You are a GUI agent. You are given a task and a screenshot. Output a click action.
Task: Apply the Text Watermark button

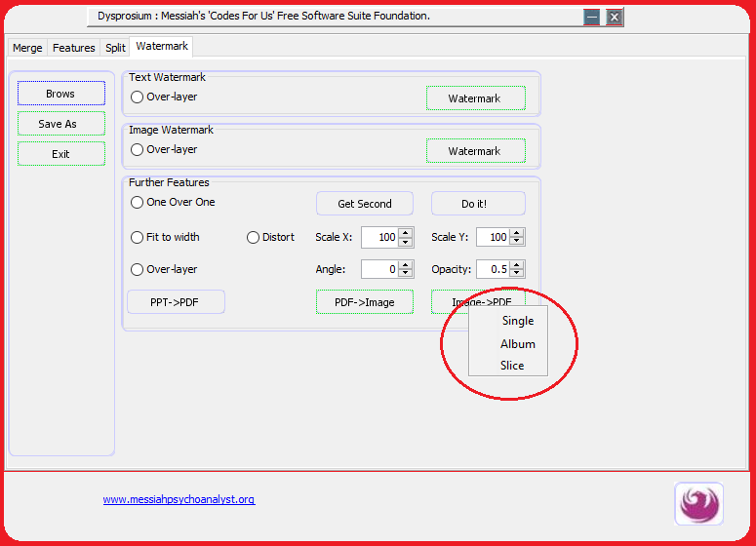click(475, 98)
